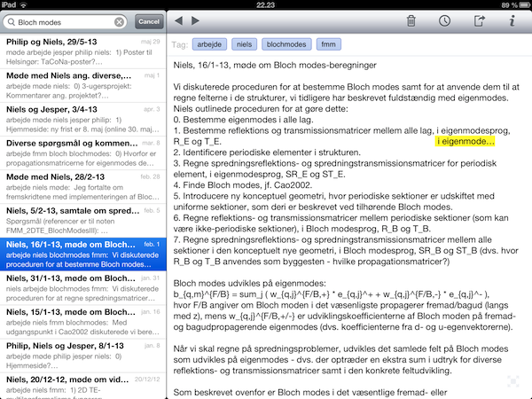The width and height of the screenshot is (532, 399).
Task: Open note Niels, 20/12-12, møde om vid
Action: [83, 386]
